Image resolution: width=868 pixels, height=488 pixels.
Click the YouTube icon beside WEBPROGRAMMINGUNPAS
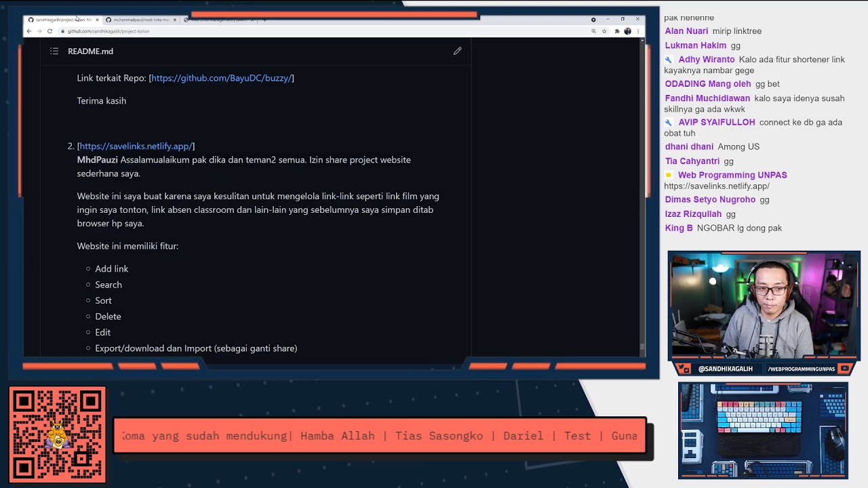[844, 369]
